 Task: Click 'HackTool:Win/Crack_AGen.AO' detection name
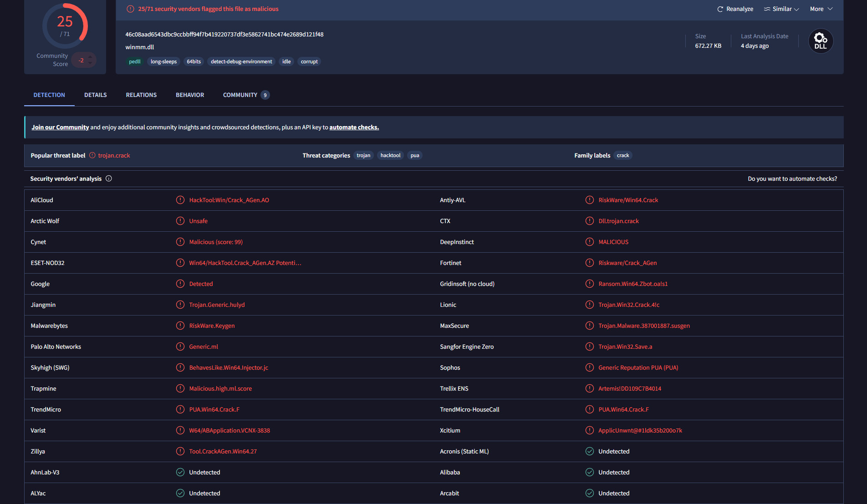(x=229, y=200)
